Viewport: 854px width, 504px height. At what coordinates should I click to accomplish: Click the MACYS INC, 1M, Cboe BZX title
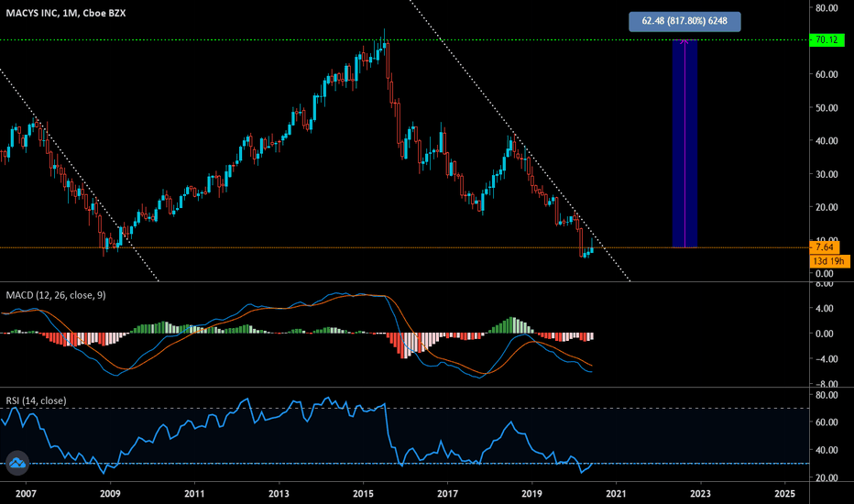coord(65,13)
